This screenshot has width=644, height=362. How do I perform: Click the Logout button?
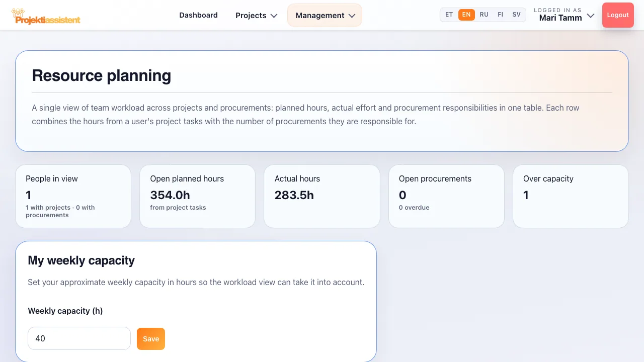[x=618, y=15]
